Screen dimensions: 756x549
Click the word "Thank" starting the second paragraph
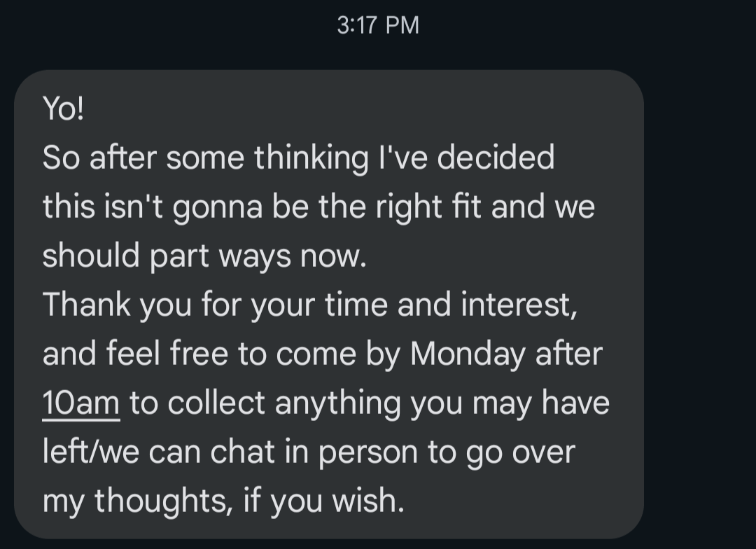click(x=86, y=305)
